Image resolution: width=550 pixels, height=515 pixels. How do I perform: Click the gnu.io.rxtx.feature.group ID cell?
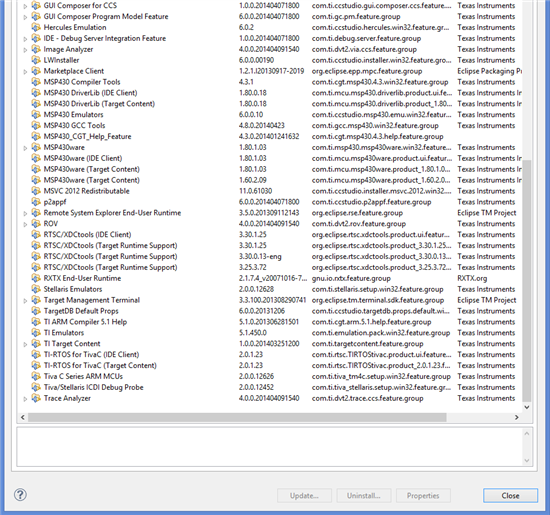pyautogui.click(x=351, y=279)
